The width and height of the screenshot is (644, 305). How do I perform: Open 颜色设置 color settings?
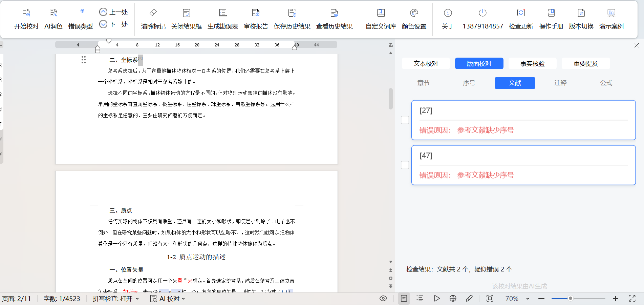click(x=414, y=19)
